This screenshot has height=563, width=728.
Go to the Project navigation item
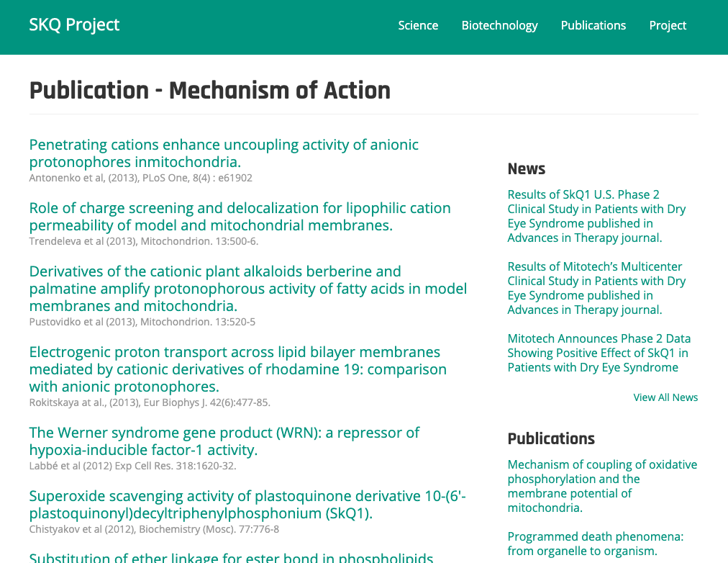tap(668, 25)
